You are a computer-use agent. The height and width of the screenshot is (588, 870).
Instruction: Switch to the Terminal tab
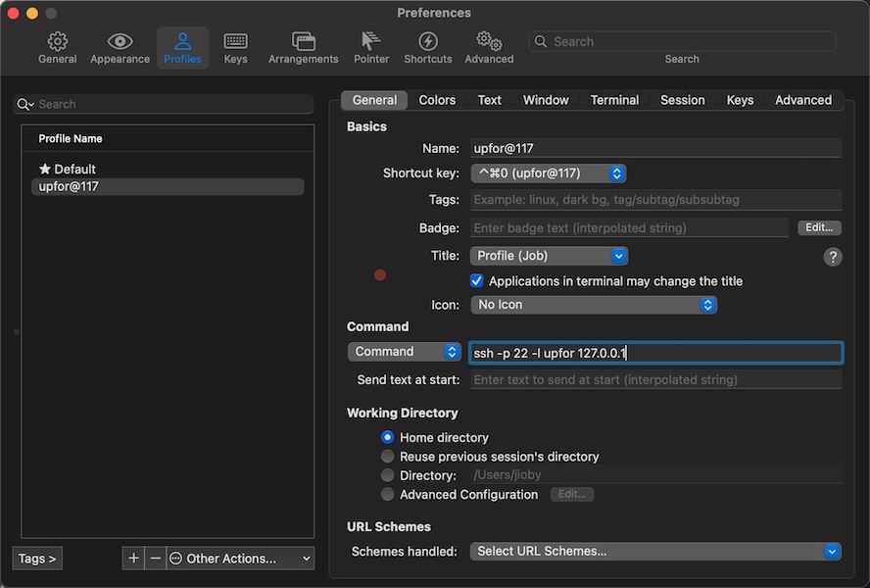[x=614, y=100]
